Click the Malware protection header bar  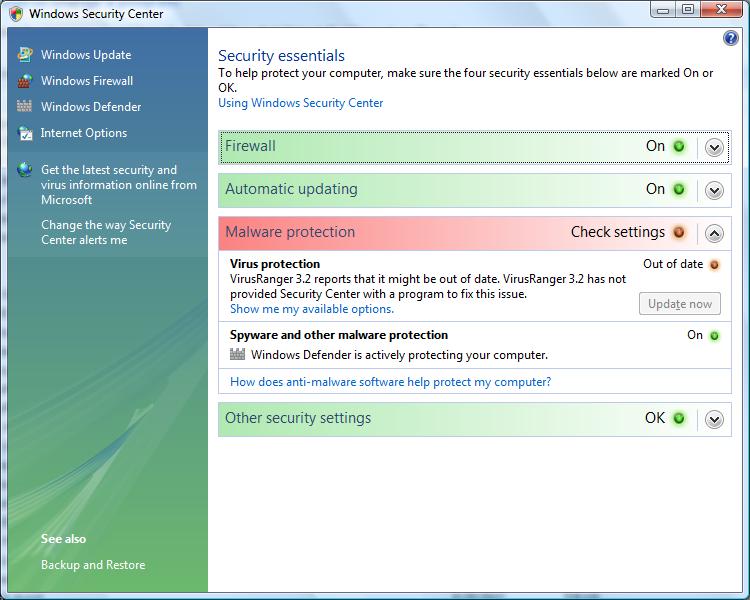[x=474, y=233]
